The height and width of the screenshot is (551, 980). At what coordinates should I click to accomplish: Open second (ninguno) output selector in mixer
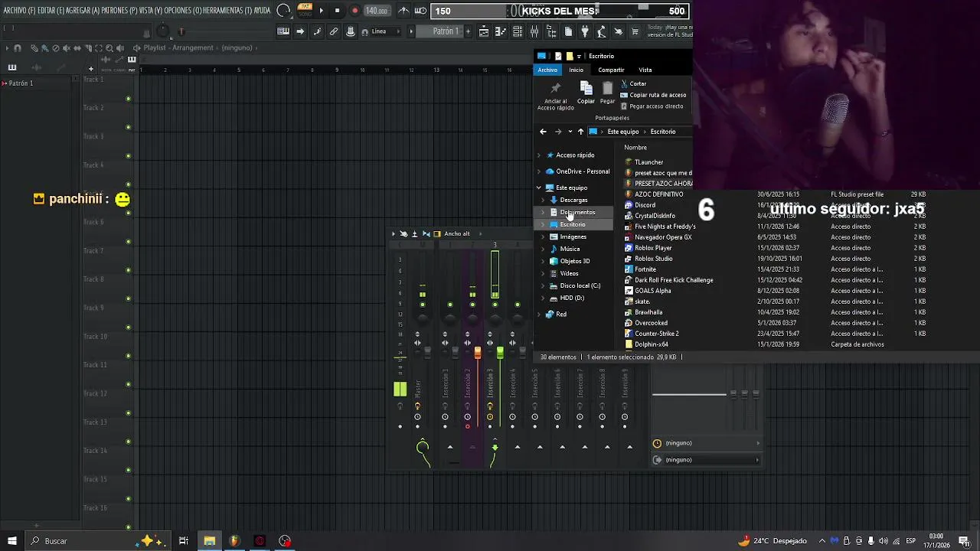[x=706, y=460]
